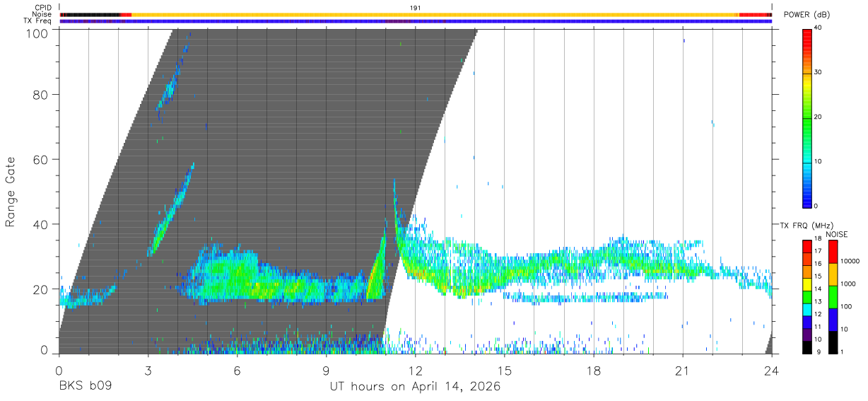Click the 100 noise scale label
The height and width of the screenshot is (401, 868).
coord(847,306)
